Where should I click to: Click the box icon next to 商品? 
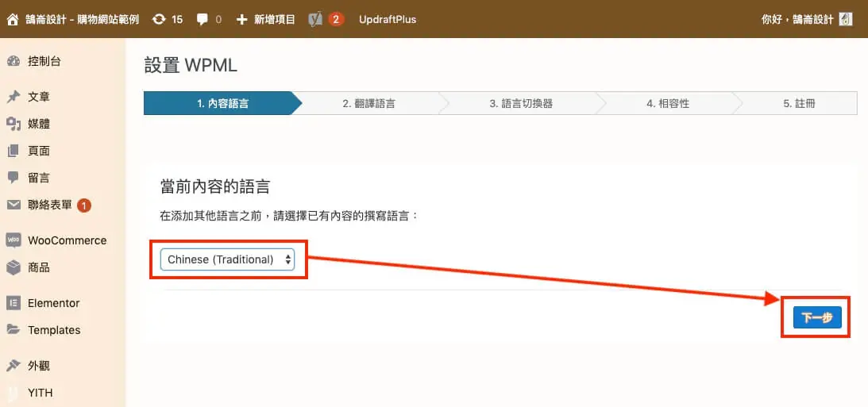click(x=14, y=267)
